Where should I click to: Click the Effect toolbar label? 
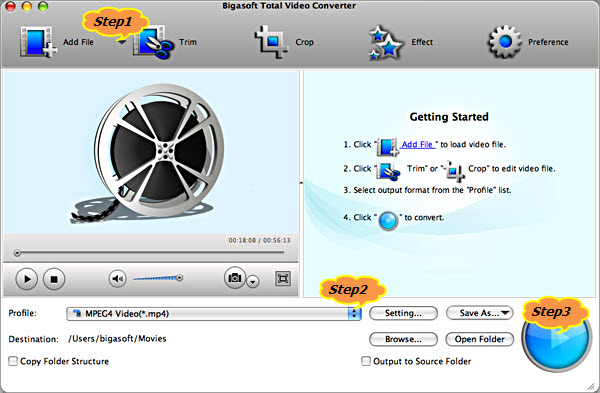422,42
